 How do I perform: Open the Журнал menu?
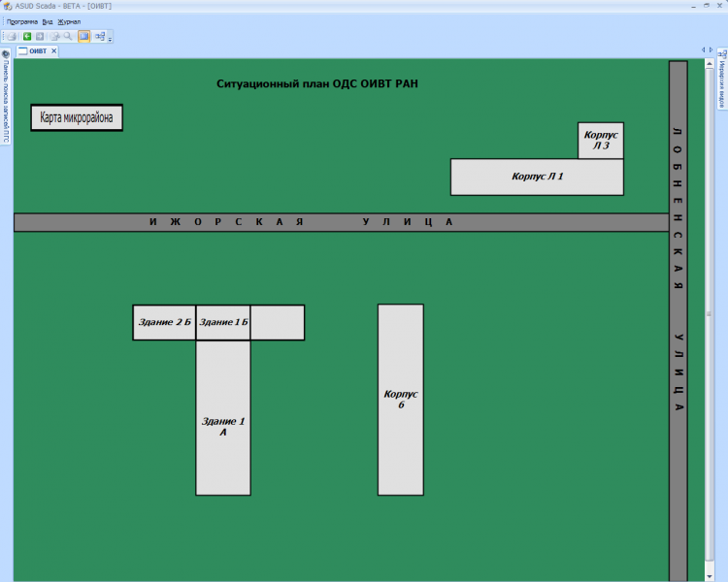click(69, 21)
